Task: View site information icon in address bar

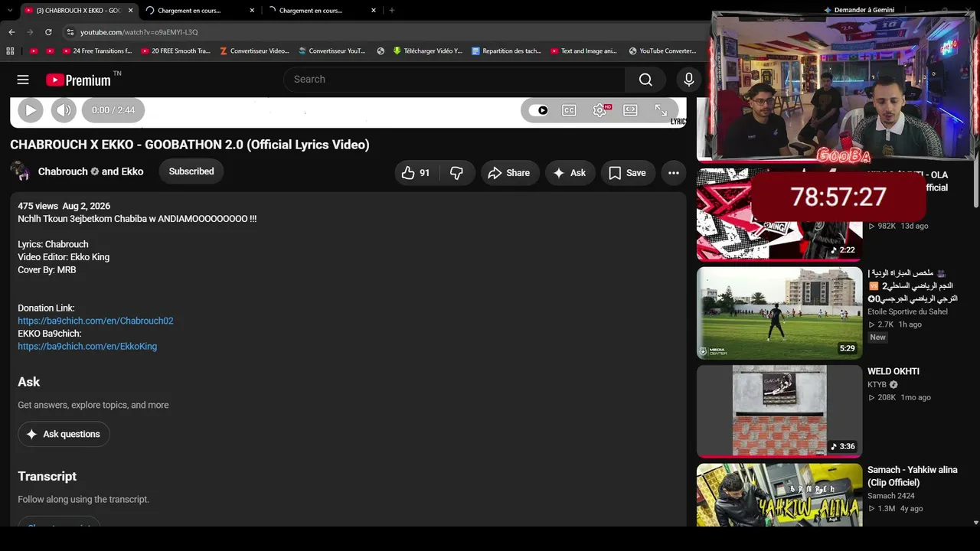Action: point(70,32)
